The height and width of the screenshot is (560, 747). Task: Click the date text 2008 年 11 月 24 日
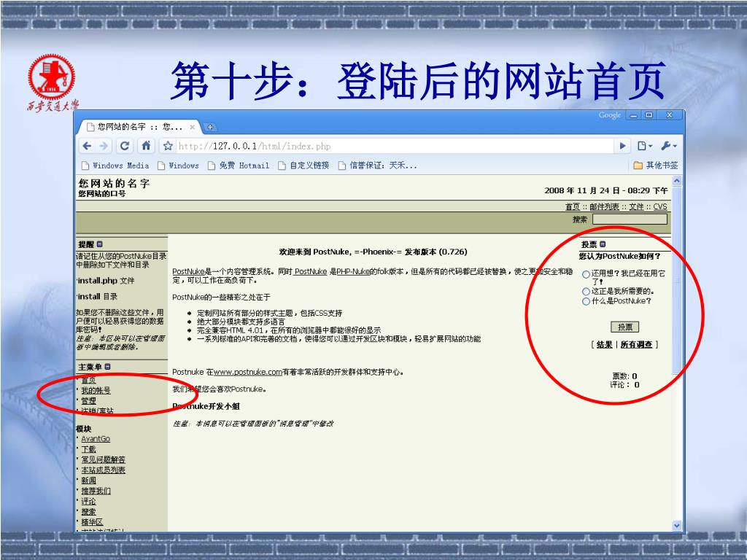click(582, 190)
